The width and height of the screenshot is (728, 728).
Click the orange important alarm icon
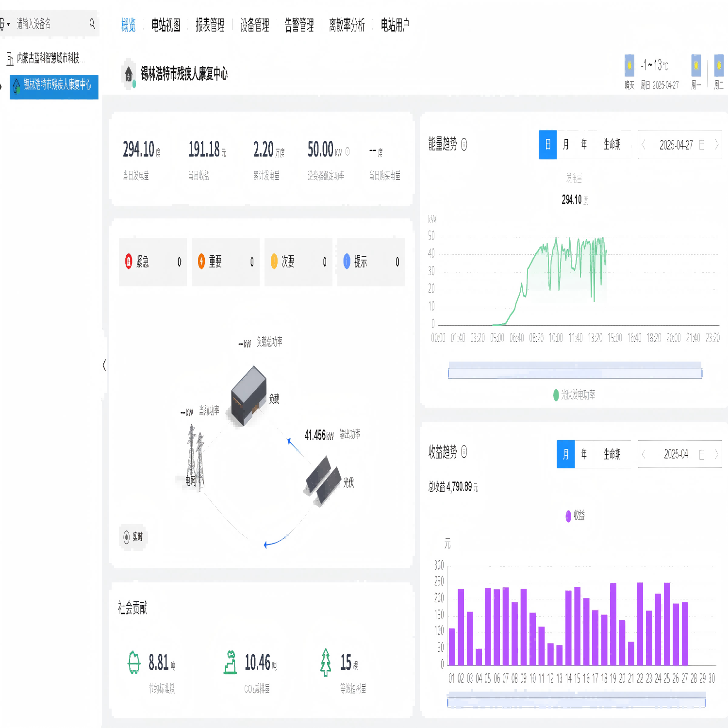201,262
